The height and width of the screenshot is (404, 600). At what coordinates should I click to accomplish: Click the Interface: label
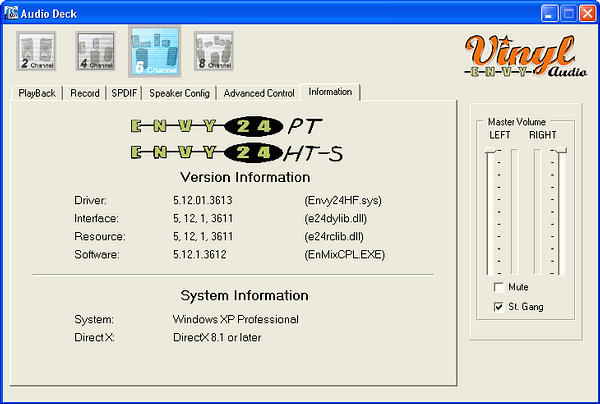point(96,218)
